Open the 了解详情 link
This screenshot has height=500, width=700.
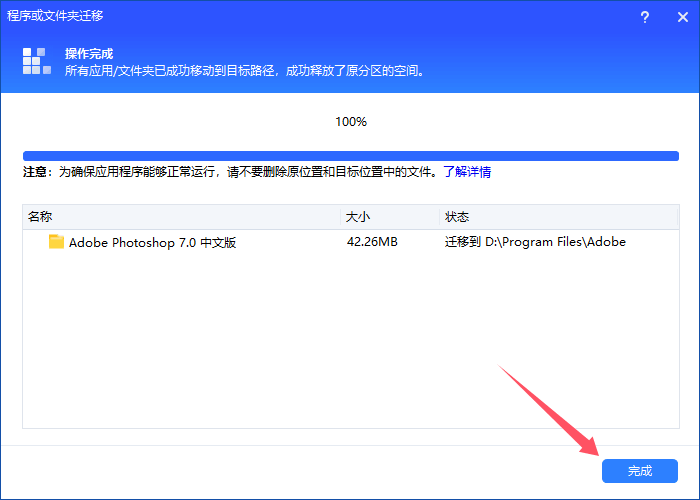click(467, 172)
